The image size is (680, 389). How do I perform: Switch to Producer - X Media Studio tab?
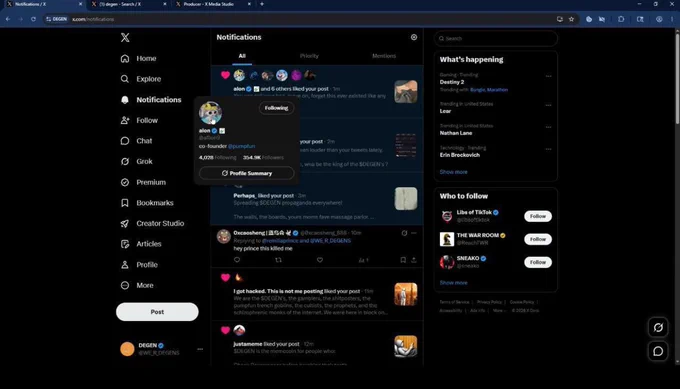(x=212, y=4)
